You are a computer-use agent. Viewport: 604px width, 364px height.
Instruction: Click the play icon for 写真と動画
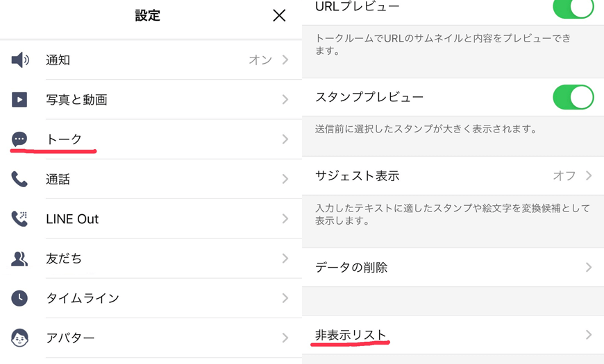click(x=19, y=100)
